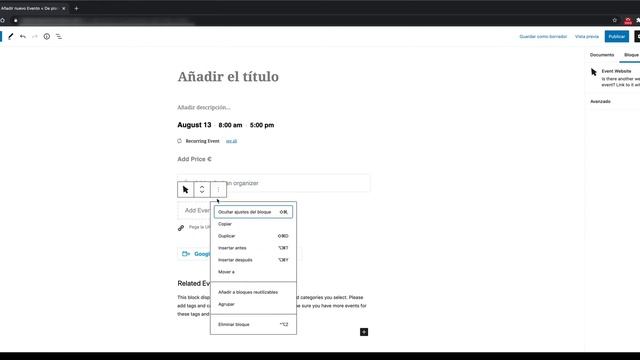Click Añadir descripción placeholder
This screenshot has width=640, height=360.
point(204,107)
